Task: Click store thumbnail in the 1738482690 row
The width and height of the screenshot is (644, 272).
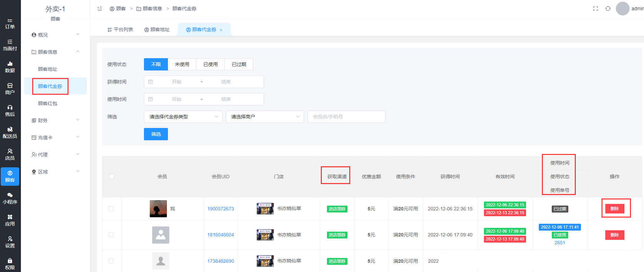Action: point(265,261)
